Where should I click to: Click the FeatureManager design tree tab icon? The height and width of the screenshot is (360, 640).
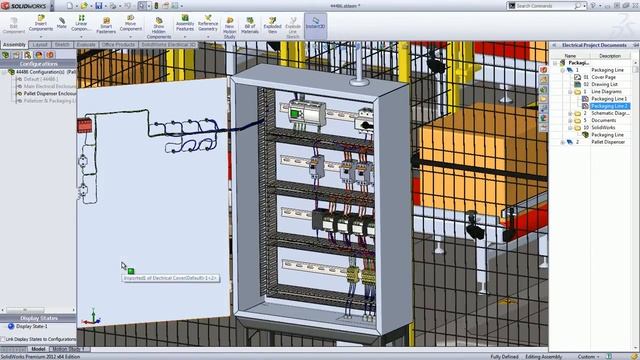(x=6, y=55)
